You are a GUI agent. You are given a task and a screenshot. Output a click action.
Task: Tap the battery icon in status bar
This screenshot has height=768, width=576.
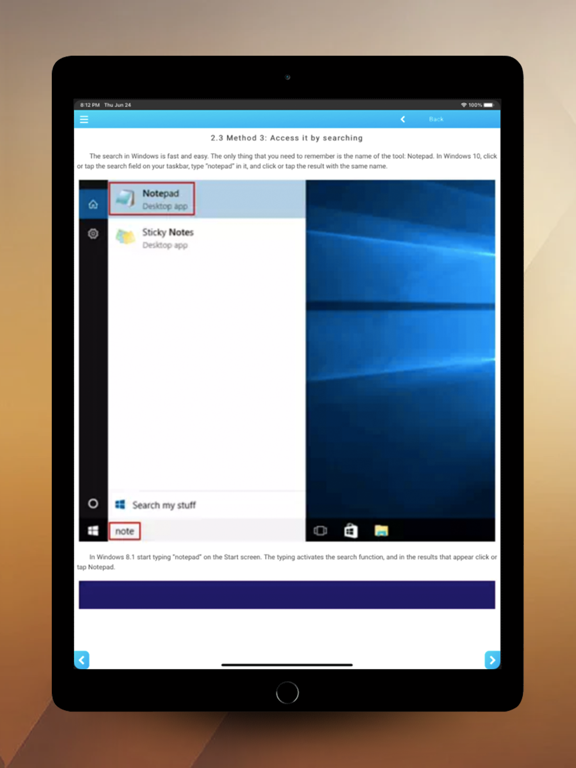[488, 105]
